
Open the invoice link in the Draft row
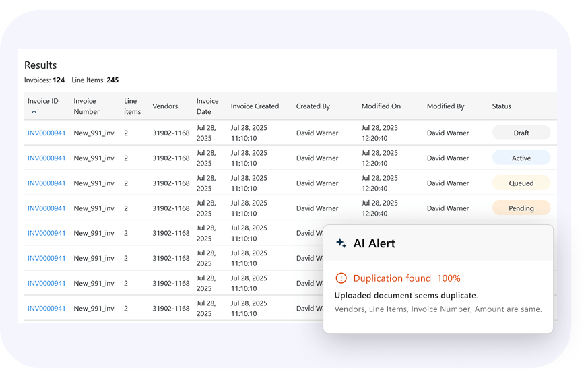(x=46, y=133)
